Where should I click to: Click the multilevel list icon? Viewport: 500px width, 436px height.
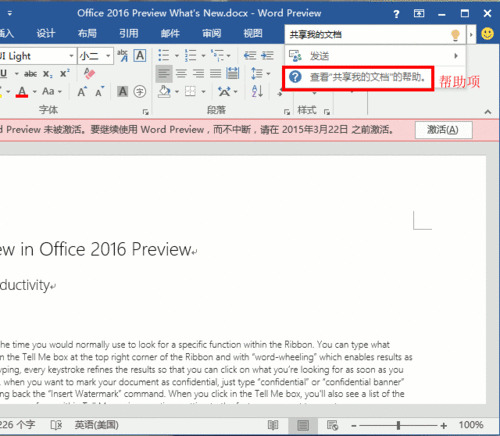coord(217,55)
